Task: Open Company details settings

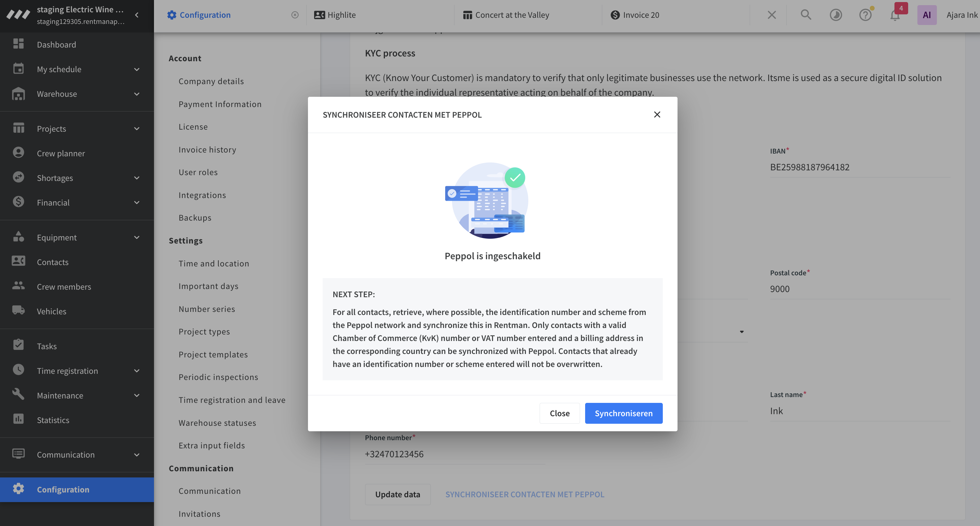Action: pyautogui.click(x=211, y=81)
